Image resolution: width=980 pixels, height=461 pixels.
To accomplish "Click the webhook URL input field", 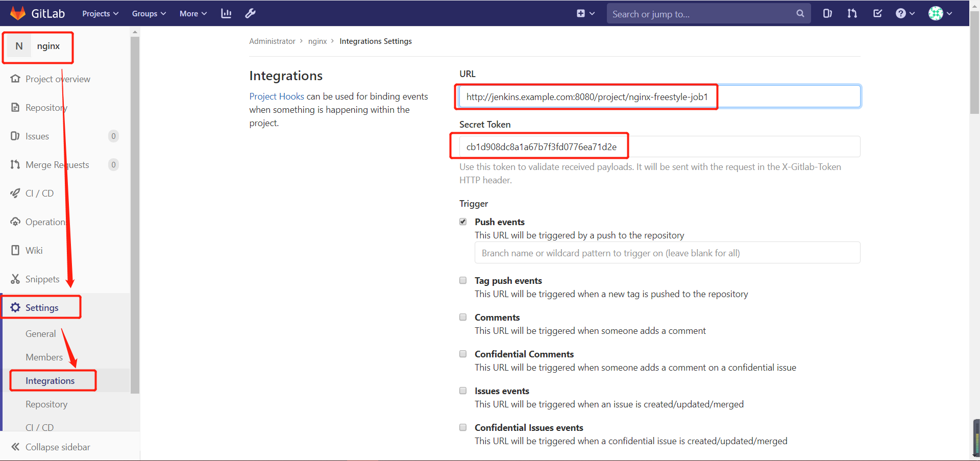I will 659,96.
